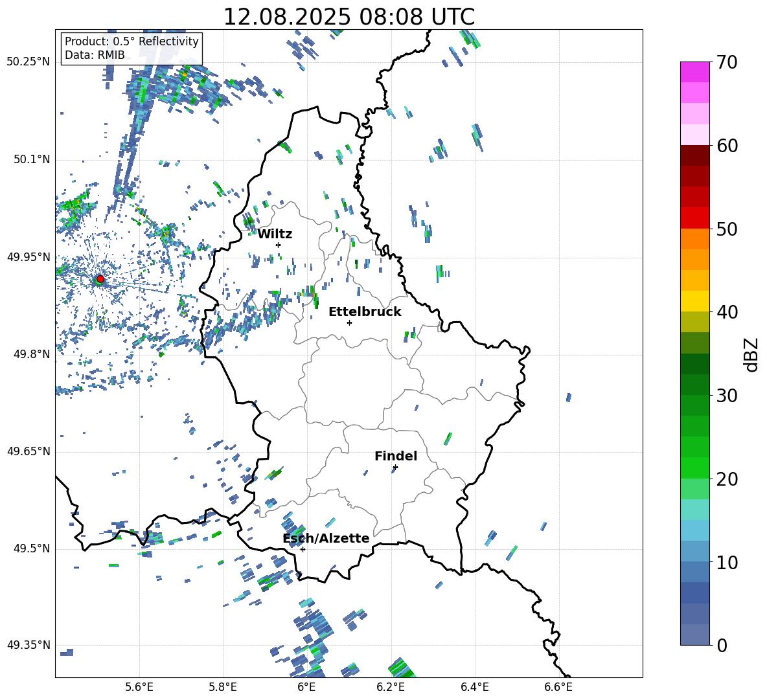Click the 49.65°N latitude label
767x700 pixels.
(29, 451)
